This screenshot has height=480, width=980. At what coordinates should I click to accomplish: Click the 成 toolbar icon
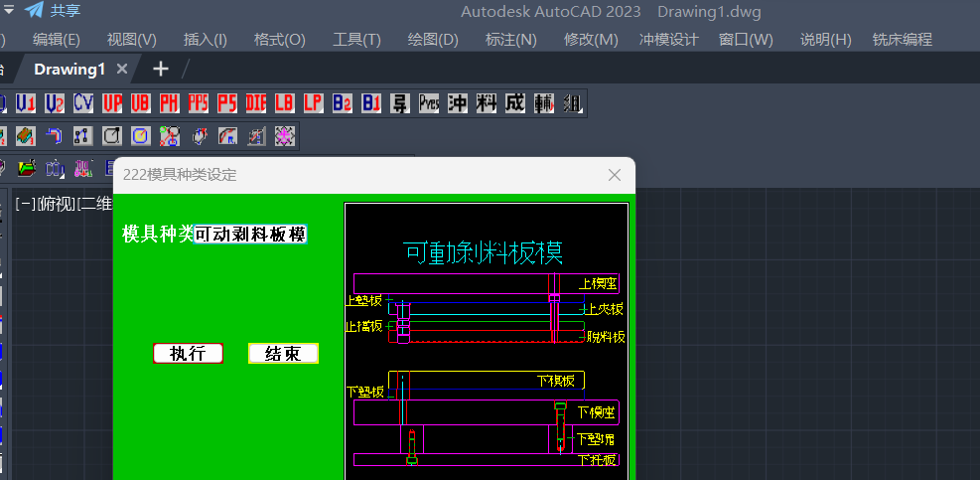coord(515,102)
